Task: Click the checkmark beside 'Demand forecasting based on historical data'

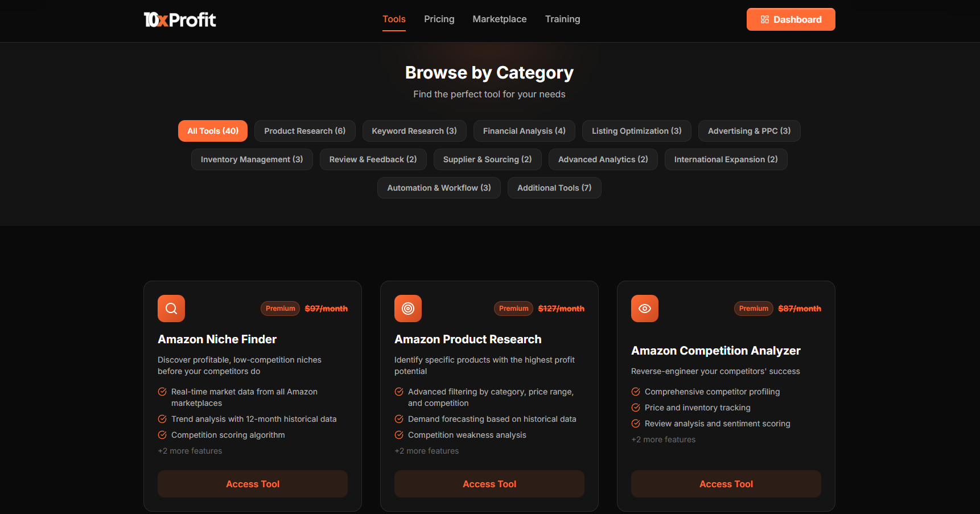Action: tap(398, 418)
